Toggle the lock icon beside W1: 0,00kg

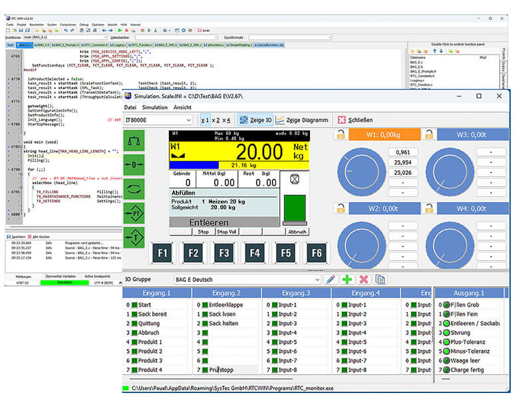[x=340, y=135]
